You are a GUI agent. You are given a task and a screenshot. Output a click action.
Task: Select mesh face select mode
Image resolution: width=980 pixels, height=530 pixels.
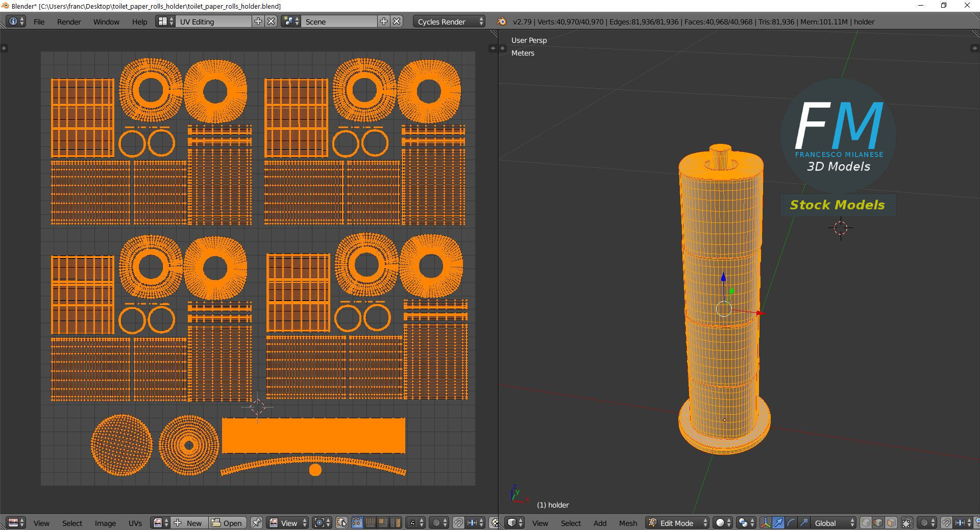point(891,523)
